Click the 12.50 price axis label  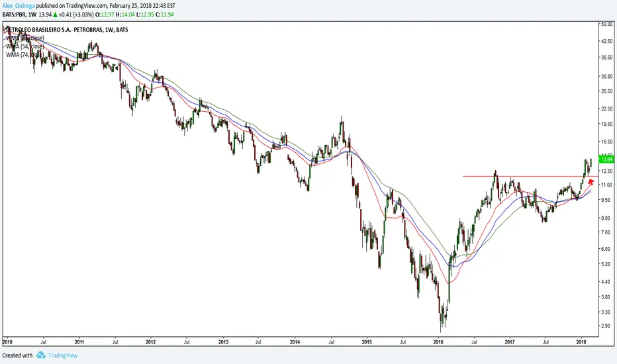pyautogui.click(x=607, y=171)
